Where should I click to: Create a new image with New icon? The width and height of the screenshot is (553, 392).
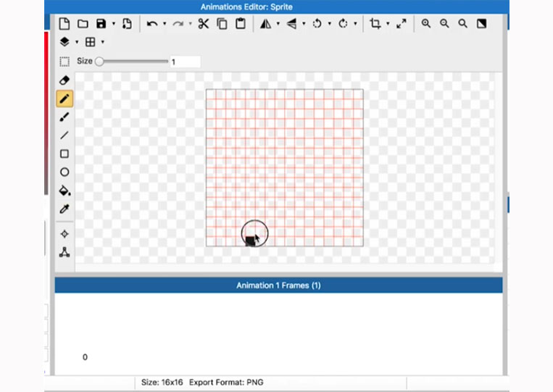point(65,24)
